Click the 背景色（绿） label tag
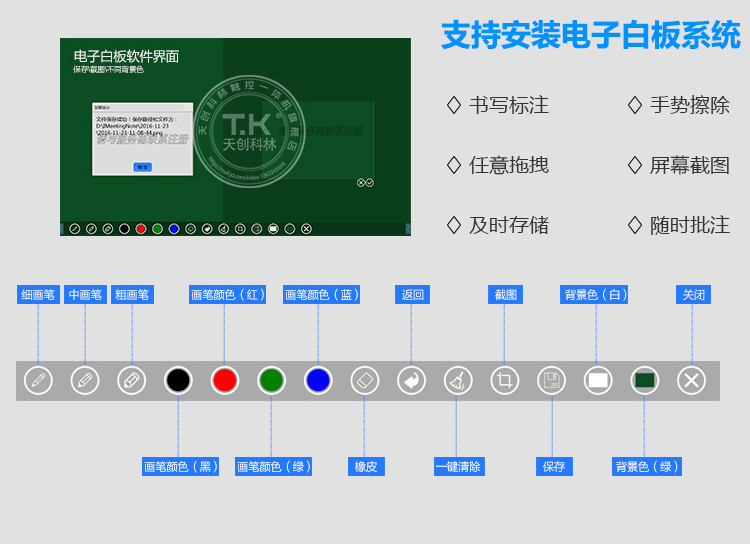750x544 pixels. 647,467
